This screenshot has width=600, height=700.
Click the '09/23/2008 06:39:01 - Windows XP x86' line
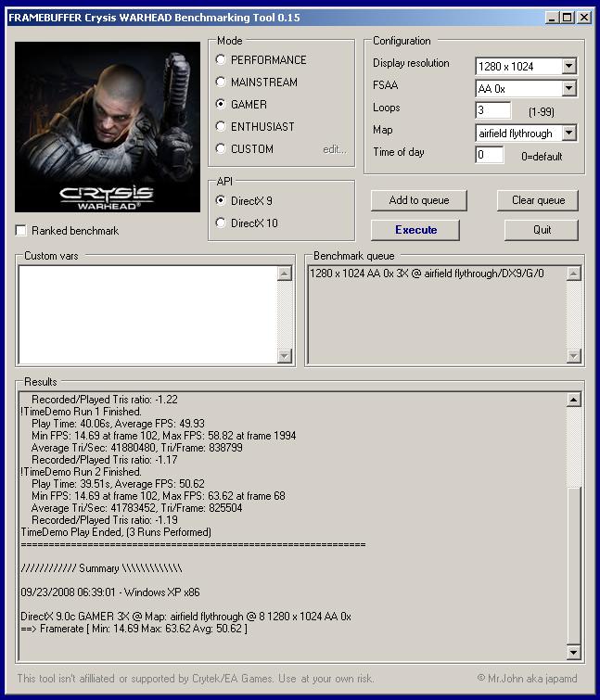109,592
